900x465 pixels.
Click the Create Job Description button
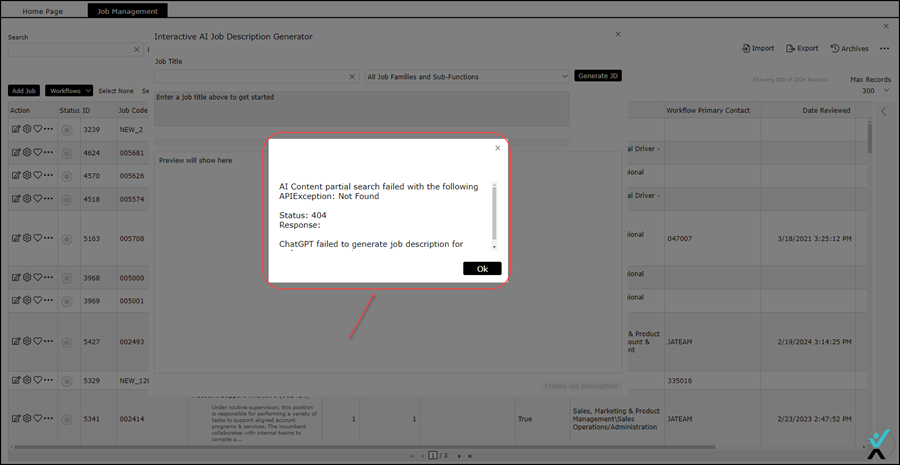click(581, 386)
